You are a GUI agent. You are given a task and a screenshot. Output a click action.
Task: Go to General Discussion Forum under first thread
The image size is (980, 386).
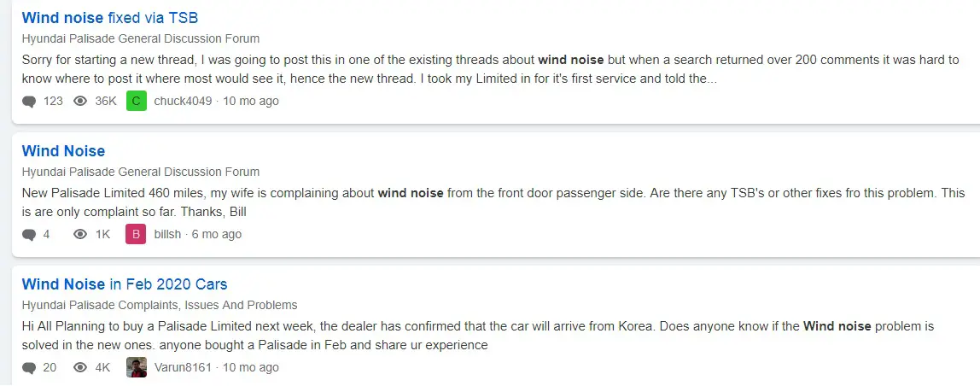[x=141, y=38]
